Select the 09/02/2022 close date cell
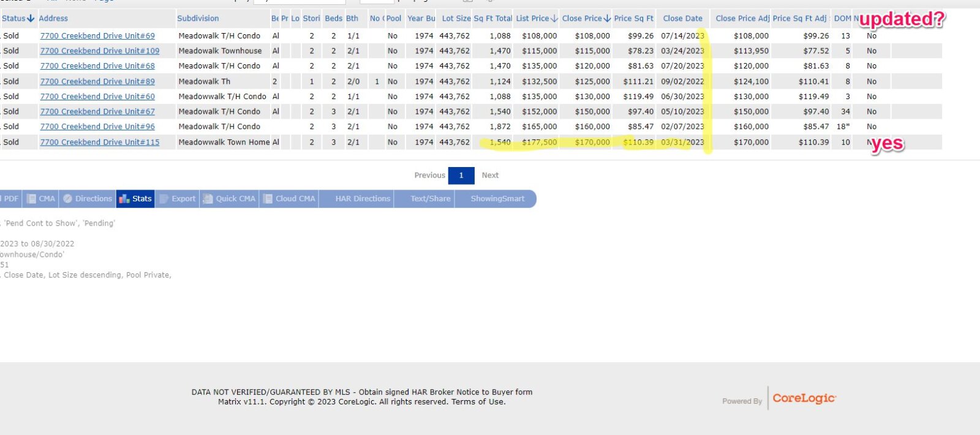The height and width of the screenshot is (435, 980). point(682,81)
